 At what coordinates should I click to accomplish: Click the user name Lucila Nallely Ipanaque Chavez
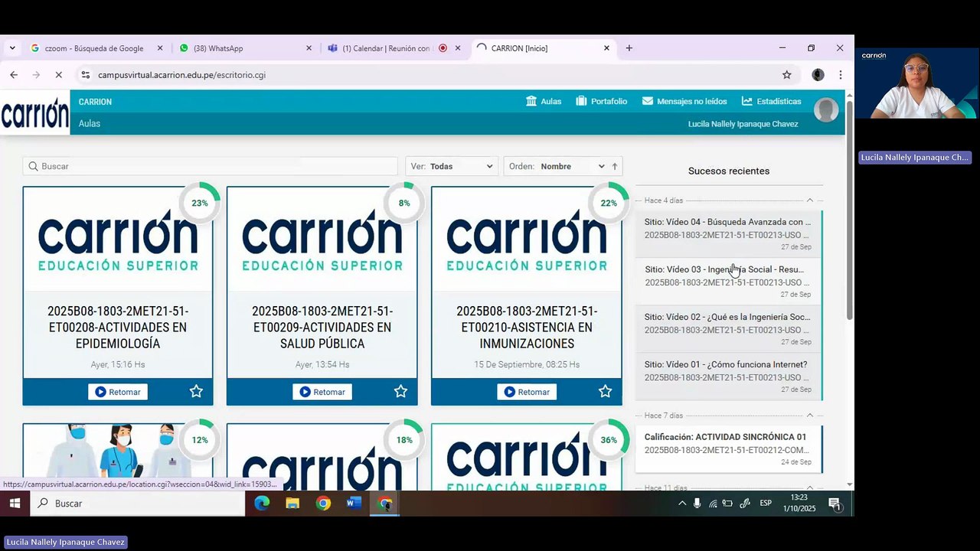point(743,124)
